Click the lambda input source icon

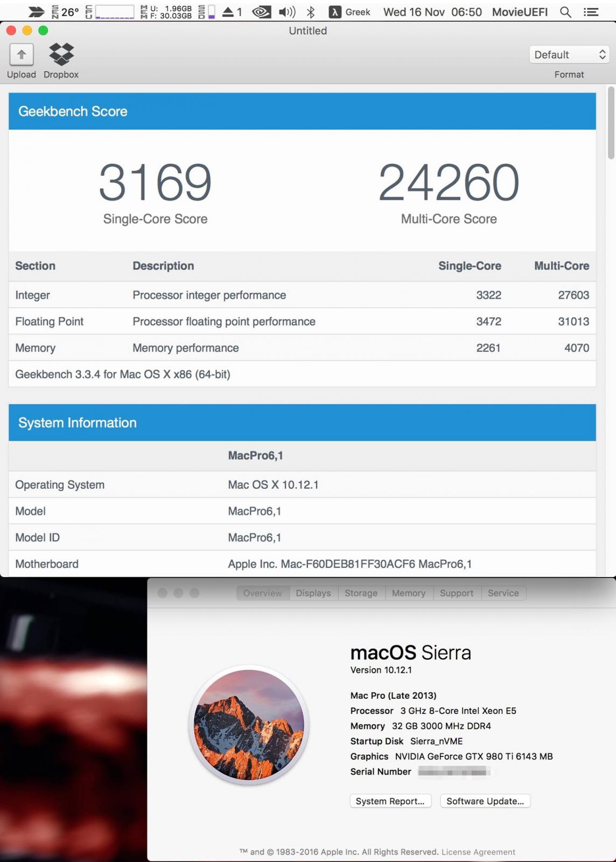click(335, 12)
